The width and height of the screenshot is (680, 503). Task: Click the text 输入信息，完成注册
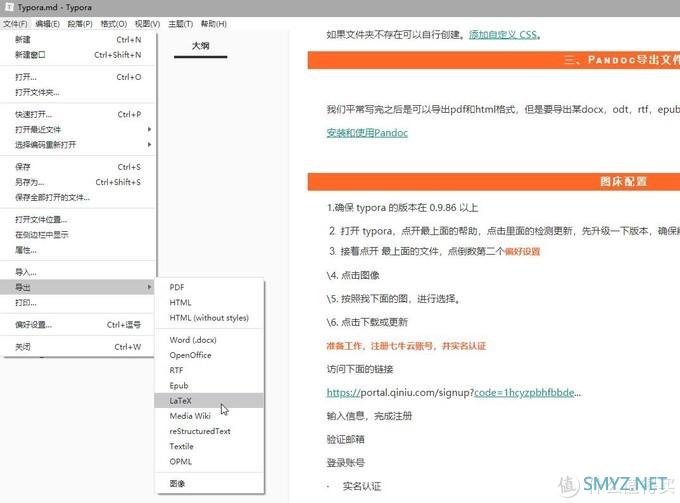[369, 416]
